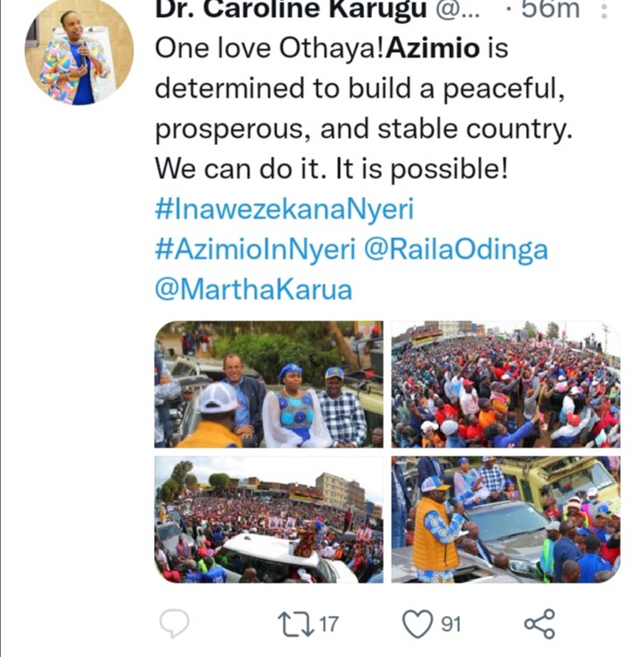Open the three-dot more options menu
The image size is (644, 657).
[x=604, y=10]
